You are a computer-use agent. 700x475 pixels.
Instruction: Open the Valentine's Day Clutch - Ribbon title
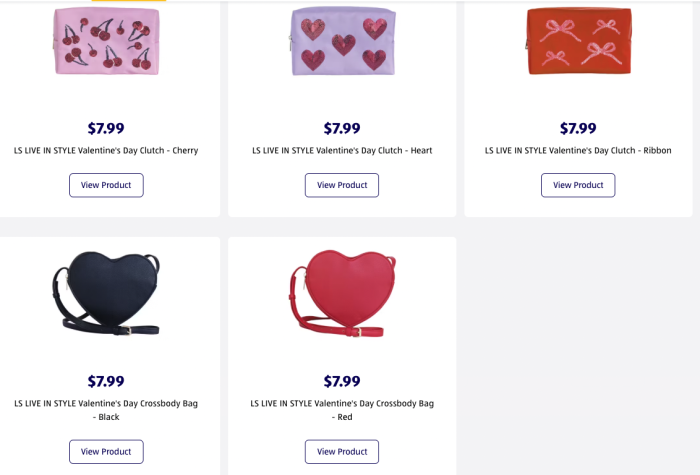coord(578,151)
